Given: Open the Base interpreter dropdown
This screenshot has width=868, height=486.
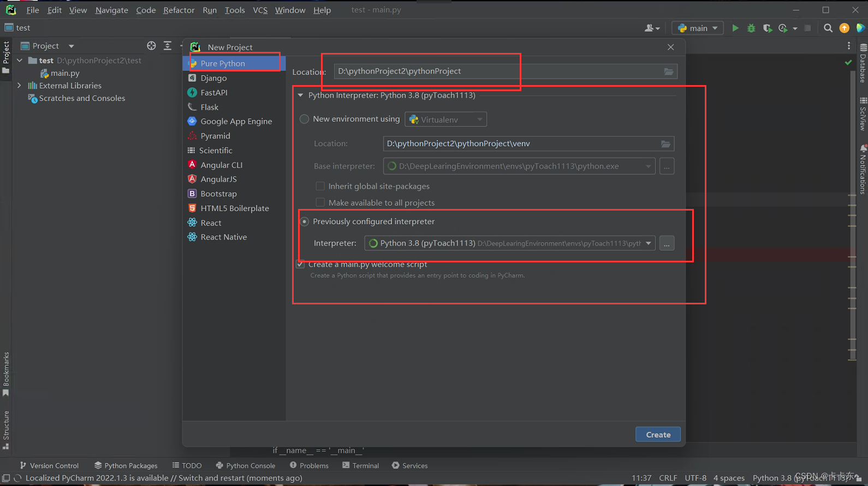Looking at the screenshot, I should tap(519, 166).
